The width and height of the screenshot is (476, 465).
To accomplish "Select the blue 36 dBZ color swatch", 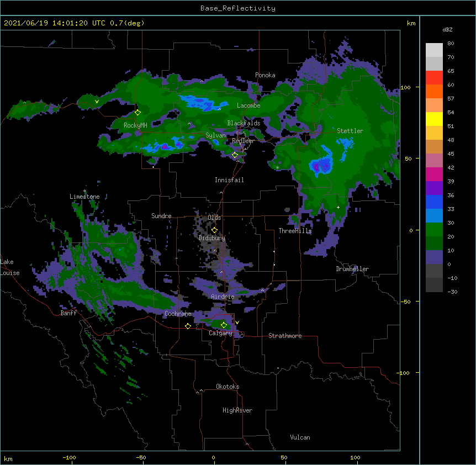I will [434, 202].
